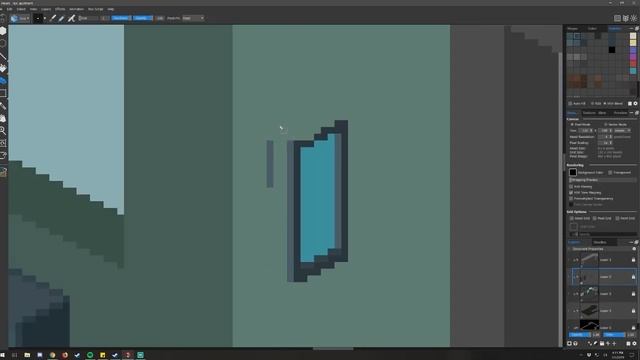This screenshot has height=360, width=640.
Task: Open File Explorer from Windows taskbar
Action: click(27, 355)
